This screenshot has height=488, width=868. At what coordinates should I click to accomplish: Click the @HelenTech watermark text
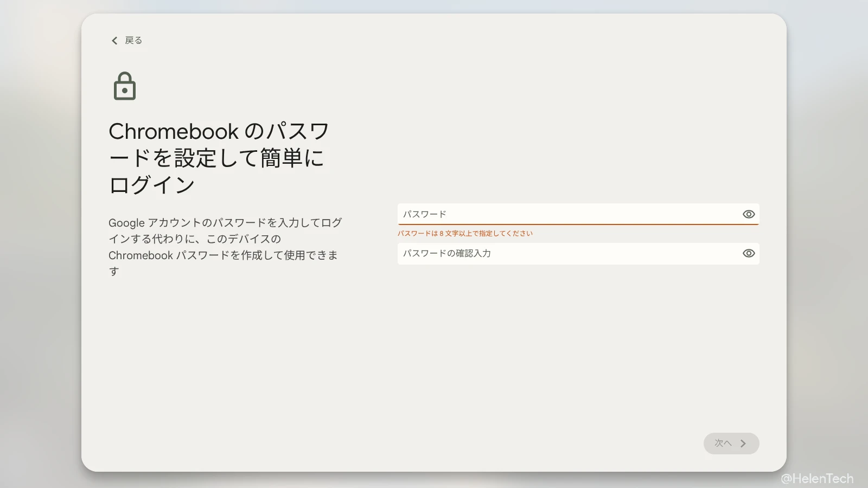pyautogui.click(x=817, y=478)
